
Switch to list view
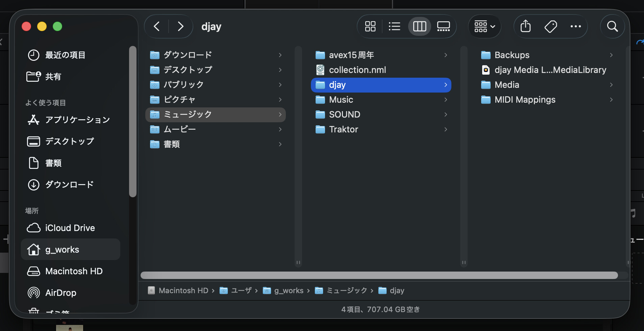pyautogui.click(x=394, y=26)
